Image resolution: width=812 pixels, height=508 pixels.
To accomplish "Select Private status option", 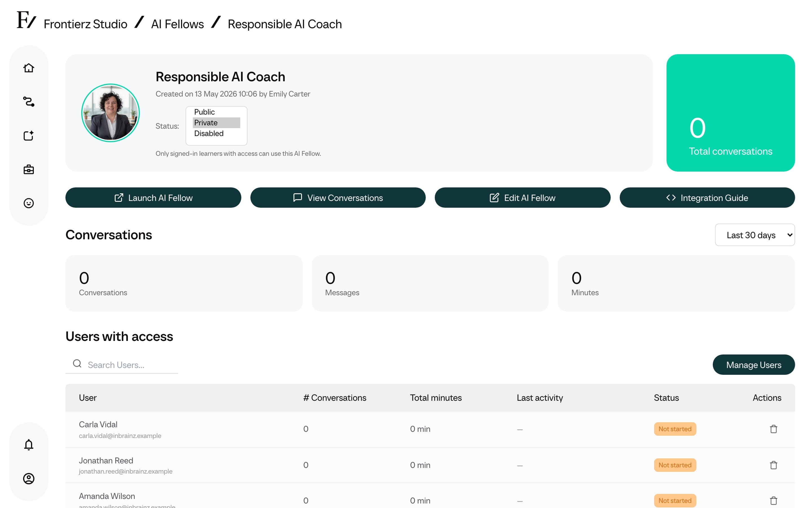I will point(217,123).
